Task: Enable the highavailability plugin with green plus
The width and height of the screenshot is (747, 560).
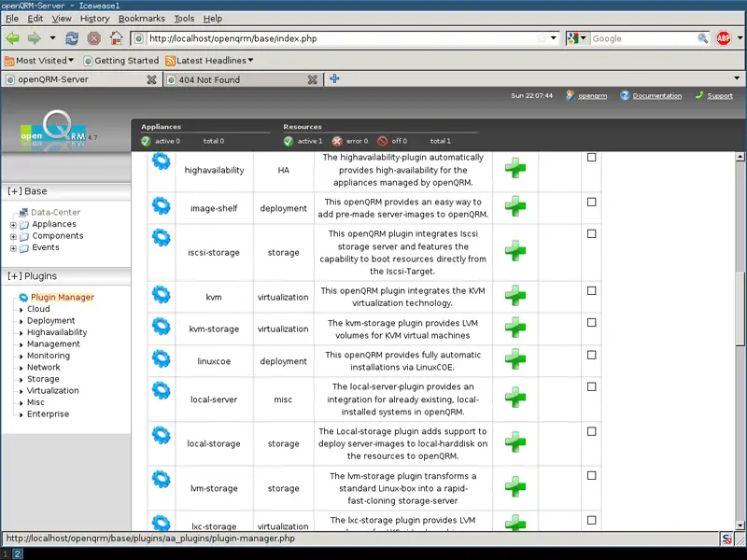Action: [x=515, y=168]
